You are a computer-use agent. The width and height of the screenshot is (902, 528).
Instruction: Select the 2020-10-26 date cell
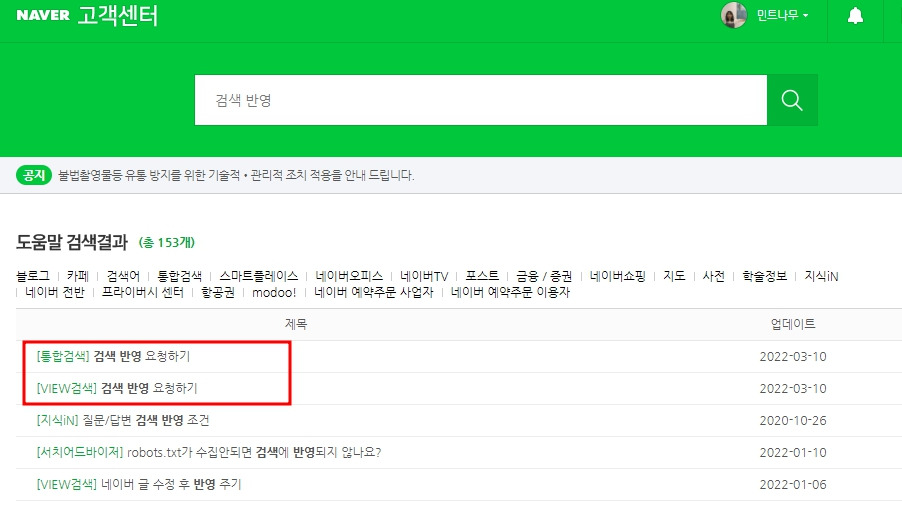793,420
